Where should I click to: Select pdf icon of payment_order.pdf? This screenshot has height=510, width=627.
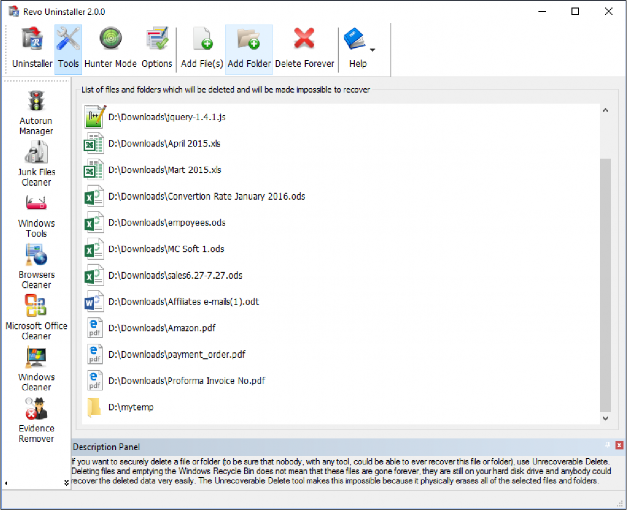95,354
